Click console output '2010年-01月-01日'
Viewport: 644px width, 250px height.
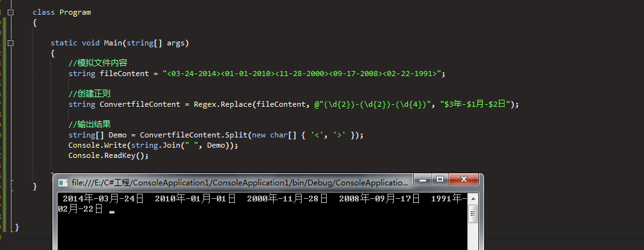pos(196,199)
